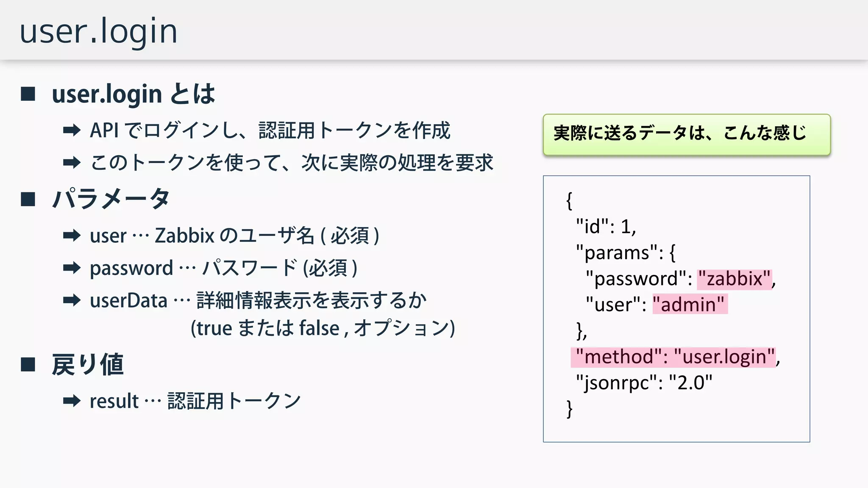The width and height of the screenshot is (868, 488).
Task: Click the JSON line ""params": {"
Action: [x=626, y=253]
